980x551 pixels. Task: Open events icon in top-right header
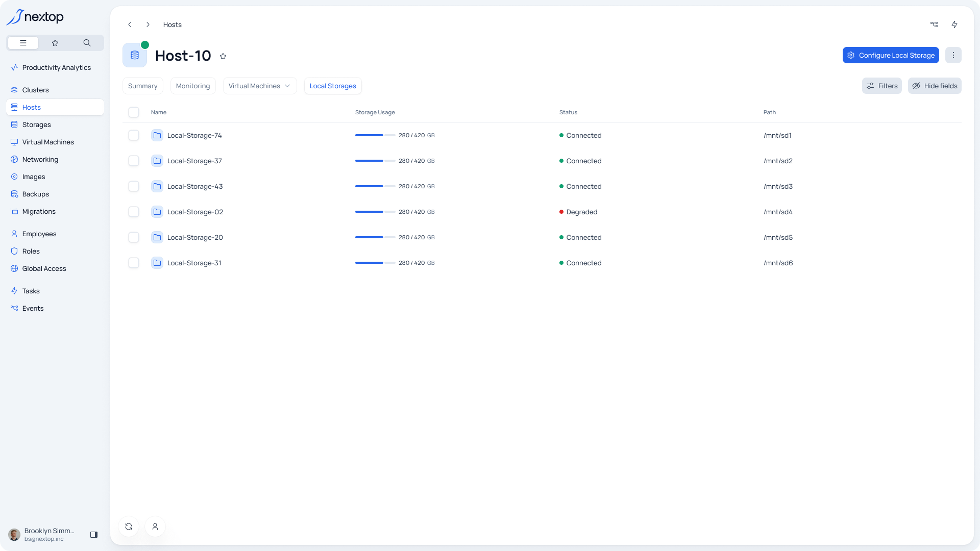pyautogui.click(x=934, y=24)
